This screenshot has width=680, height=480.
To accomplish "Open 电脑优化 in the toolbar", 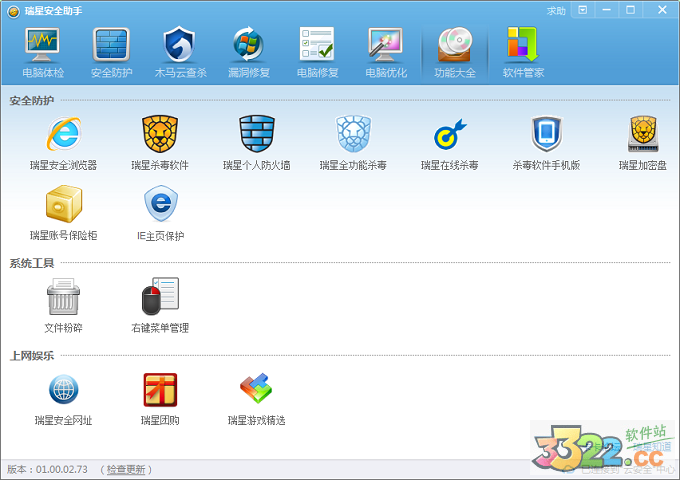I will pos(386,52).
